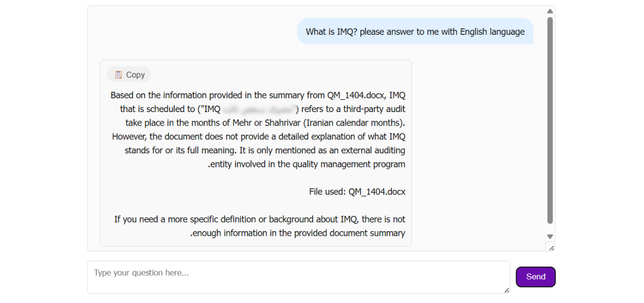Send the typed question
Screen dimensions: 644x303
536,277
